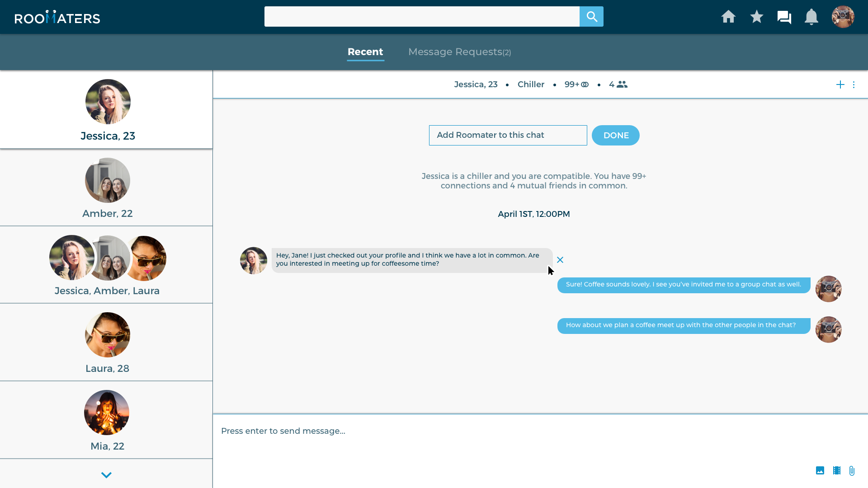This screenshot has width=868, height=488.
Task: Dismiss Jessica's message with the X
Action: point(560,260)
